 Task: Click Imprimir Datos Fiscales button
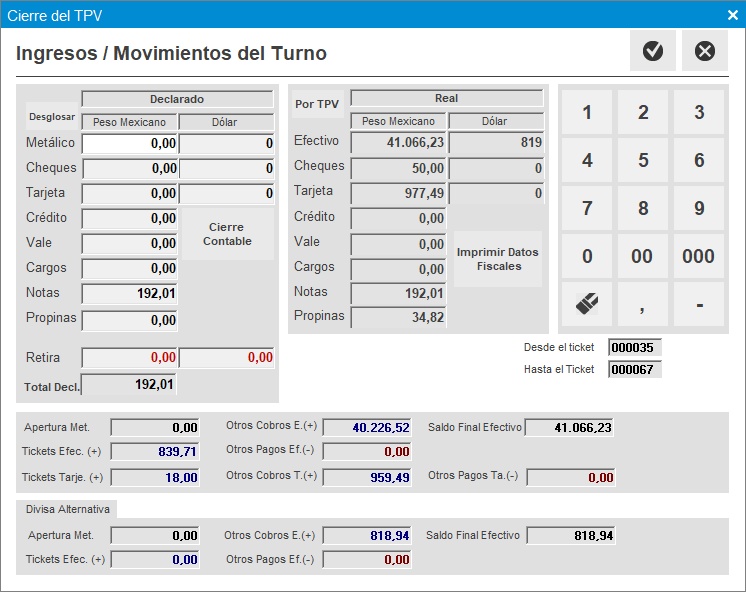498,259
